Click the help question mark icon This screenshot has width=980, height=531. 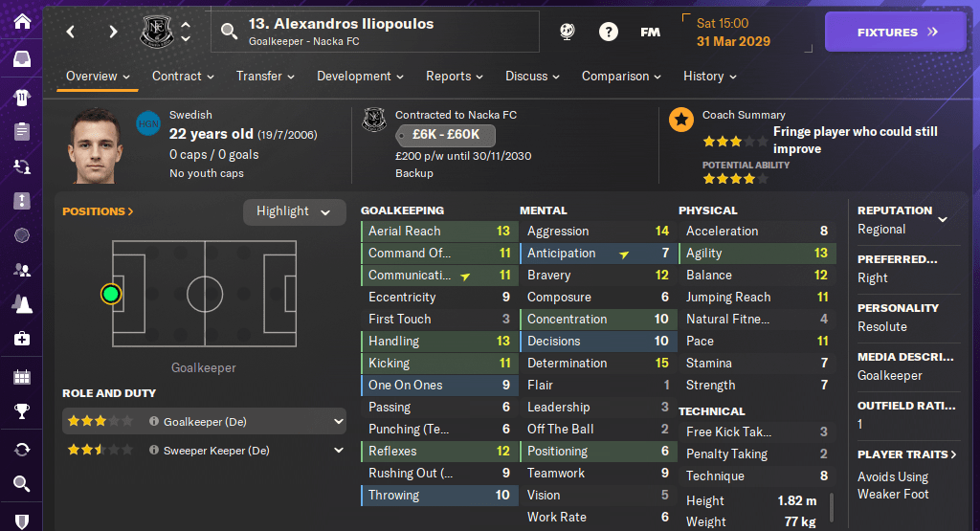click(609, 32)
